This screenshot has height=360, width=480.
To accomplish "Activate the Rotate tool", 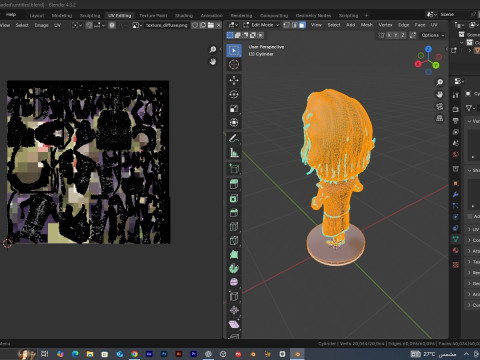I will pyautogui.click(x=234, y=95).
